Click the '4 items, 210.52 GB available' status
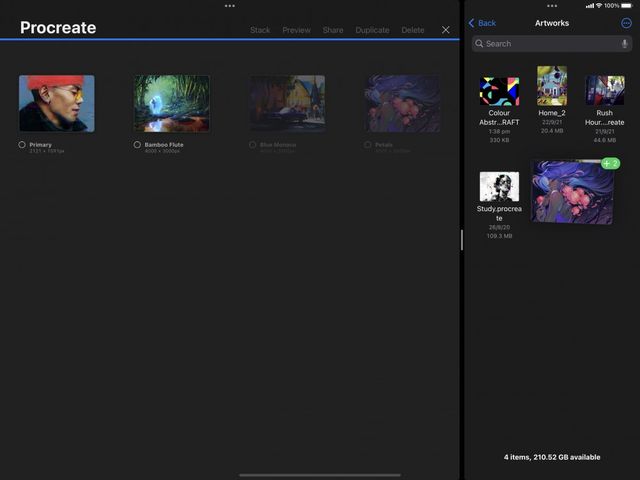The width and height of the screenshot is (640, 480). point(552,457)
